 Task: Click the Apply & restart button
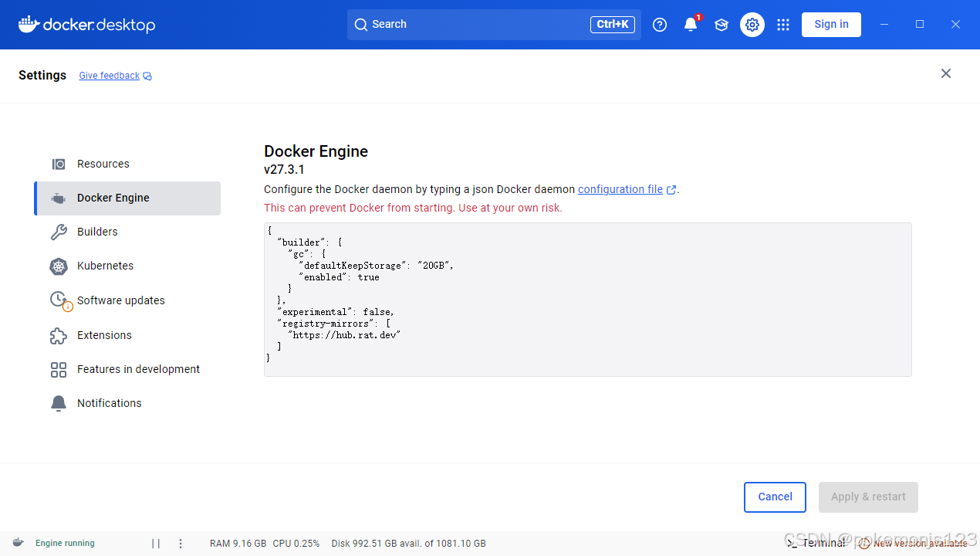point(868,497)
